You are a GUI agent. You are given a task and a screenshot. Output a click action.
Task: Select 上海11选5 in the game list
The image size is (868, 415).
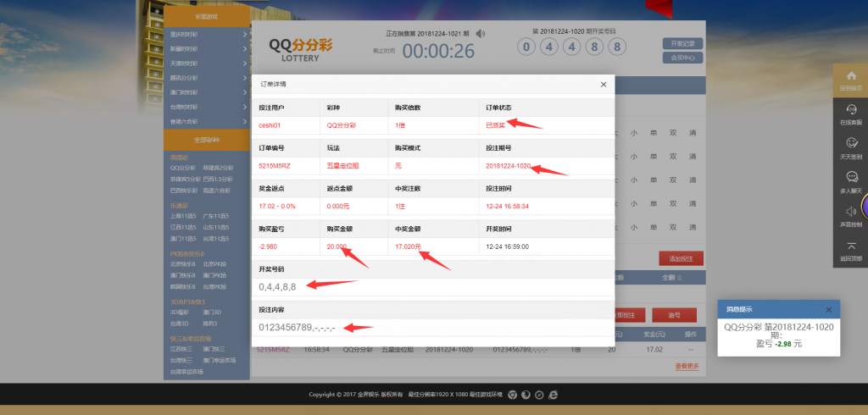point(183,216)
